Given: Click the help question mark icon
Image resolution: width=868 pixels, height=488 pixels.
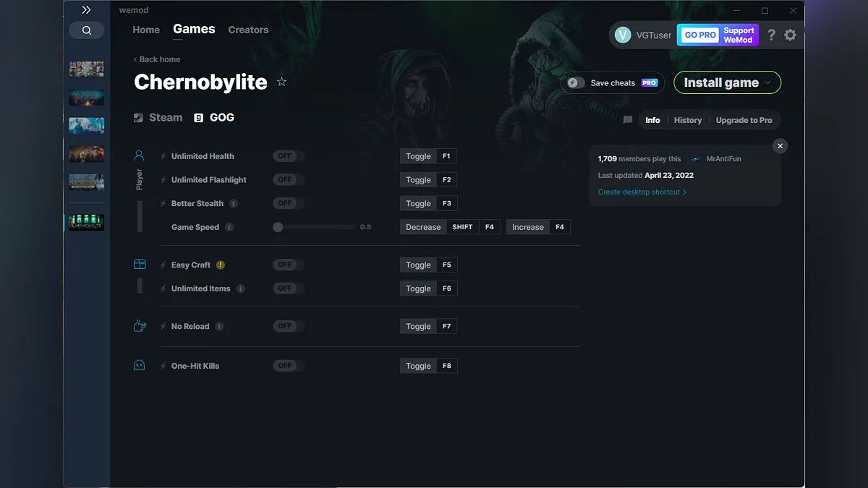Looking at the screenshot, I should 771,35.
